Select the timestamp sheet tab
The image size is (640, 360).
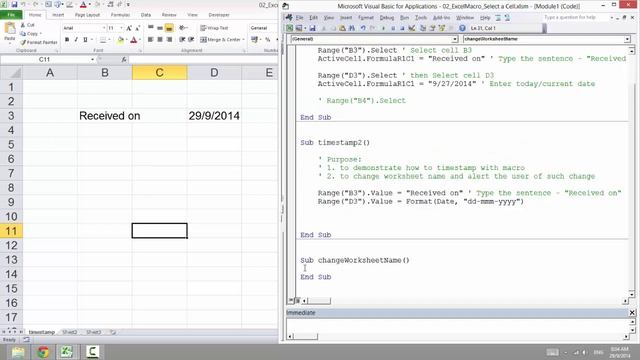click(42, 332)
